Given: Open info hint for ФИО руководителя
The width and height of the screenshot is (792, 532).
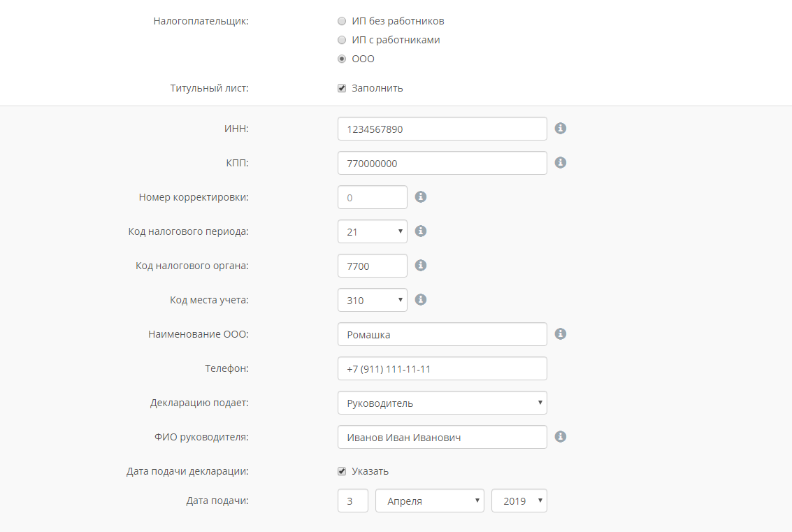Looking at the screenshot, I should tap(560, 437).
